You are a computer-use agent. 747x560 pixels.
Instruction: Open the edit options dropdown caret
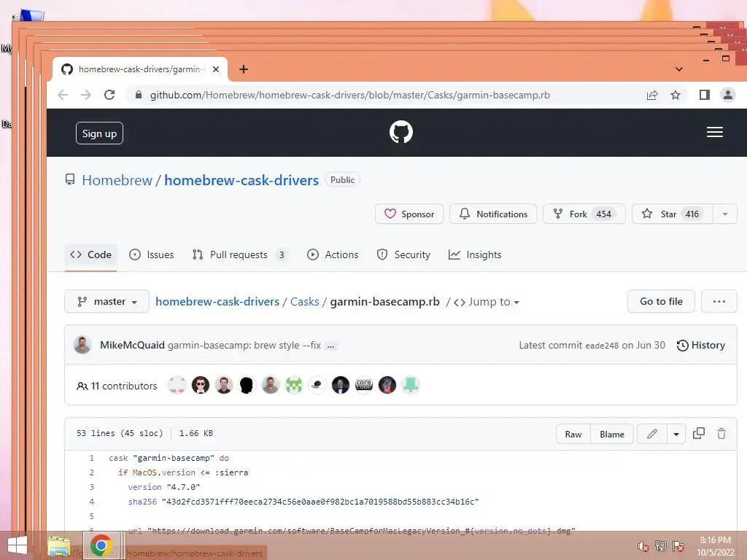pos(676,434)
